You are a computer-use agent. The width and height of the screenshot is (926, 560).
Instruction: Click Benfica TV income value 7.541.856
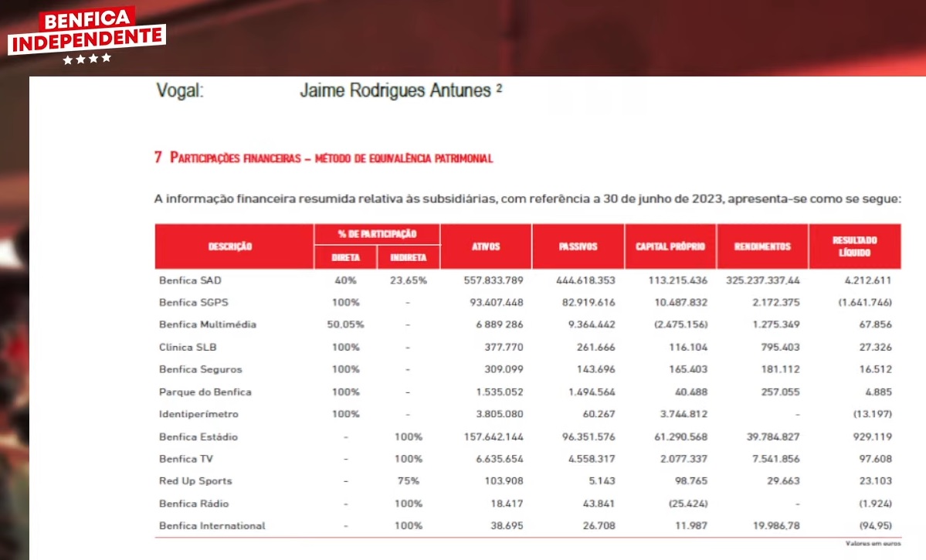point(776,459)
